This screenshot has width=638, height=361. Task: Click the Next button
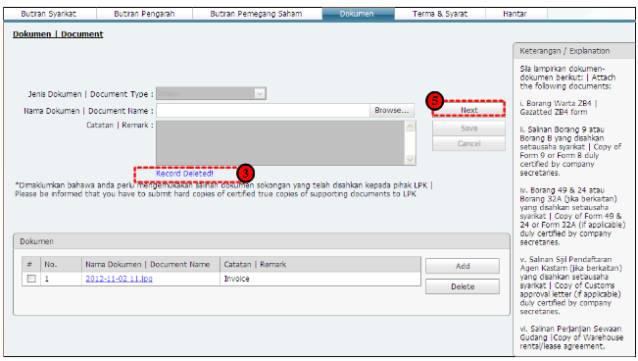(469, 110)
